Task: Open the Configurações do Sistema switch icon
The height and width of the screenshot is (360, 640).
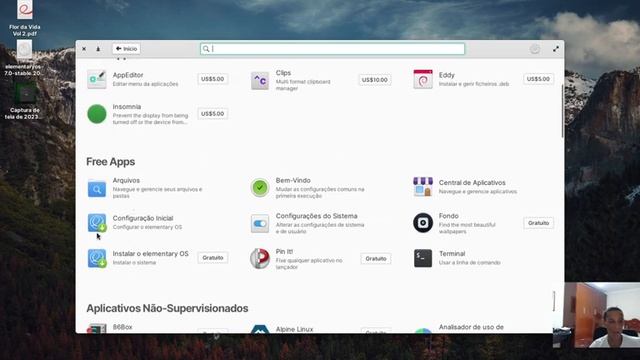Action: (260, 223)
